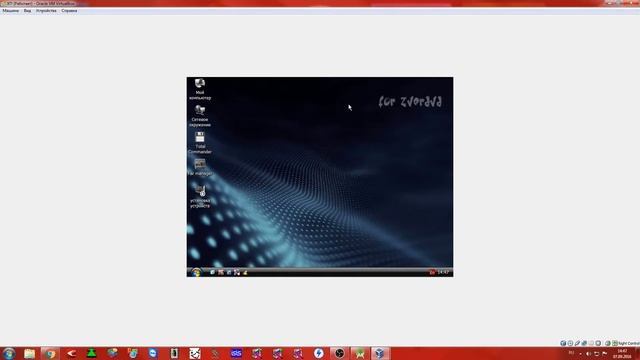Open OBS Studio from host taskbar
The height and width of the screenshot is (360, 640).
coord(339,353)
